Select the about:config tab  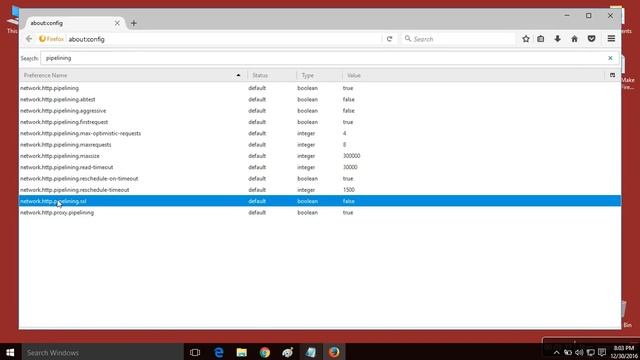click(x=74, y=23)
